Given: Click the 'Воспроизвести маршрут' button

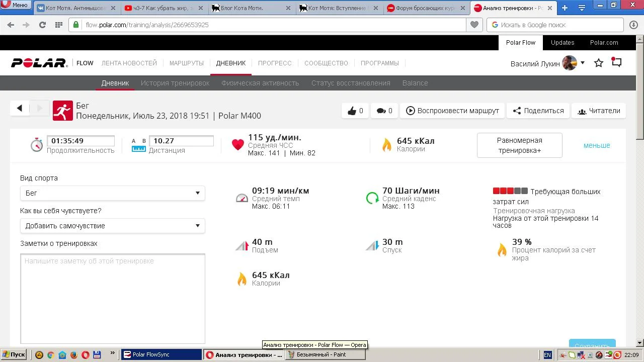Looking at the screenshot, I should pos(452,111).
